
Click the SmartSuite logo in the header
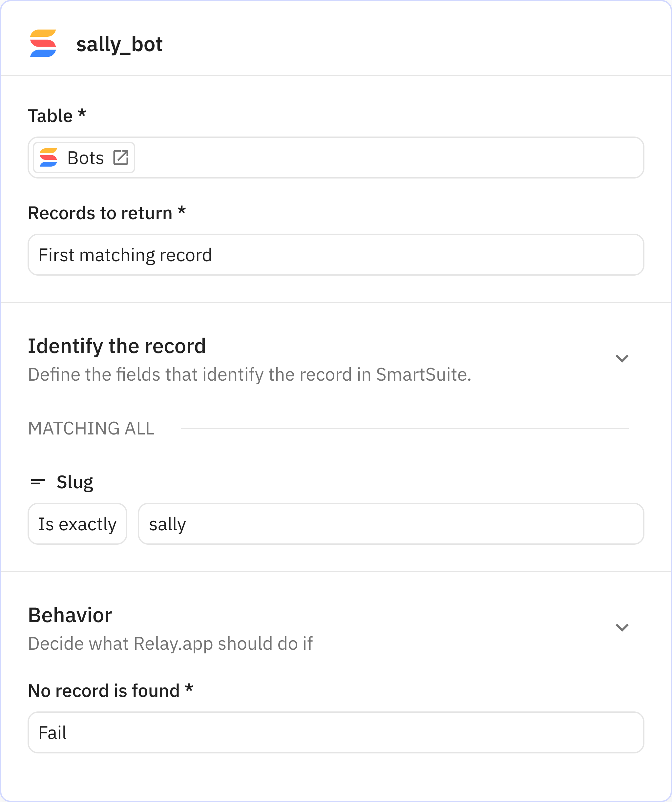click(43, 44)
